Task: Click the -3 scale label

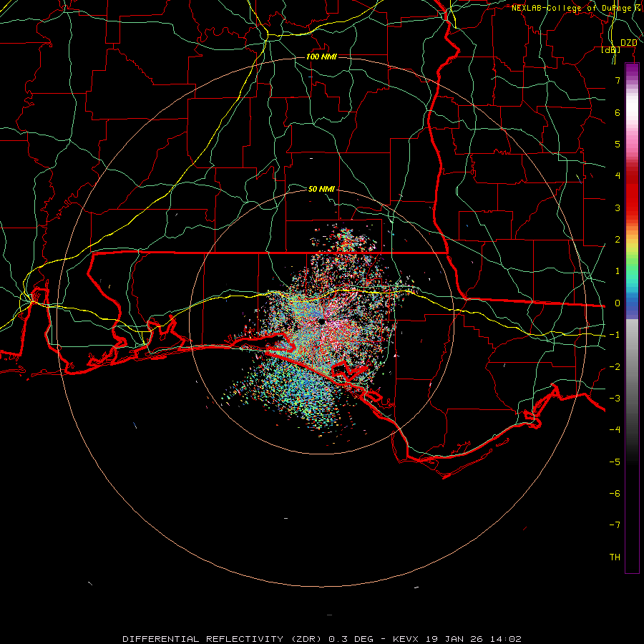Action: (x=615, y=399)
